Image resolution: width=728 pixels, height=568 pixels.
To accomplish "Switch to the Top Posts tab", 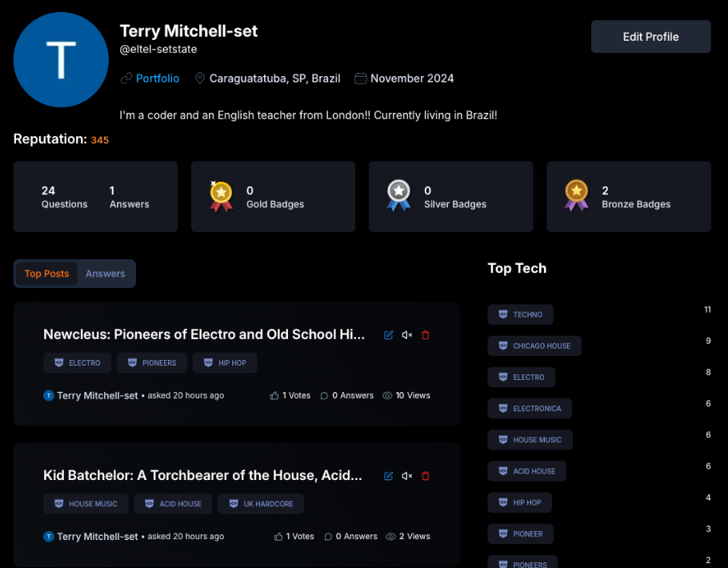I will point(46,274).
